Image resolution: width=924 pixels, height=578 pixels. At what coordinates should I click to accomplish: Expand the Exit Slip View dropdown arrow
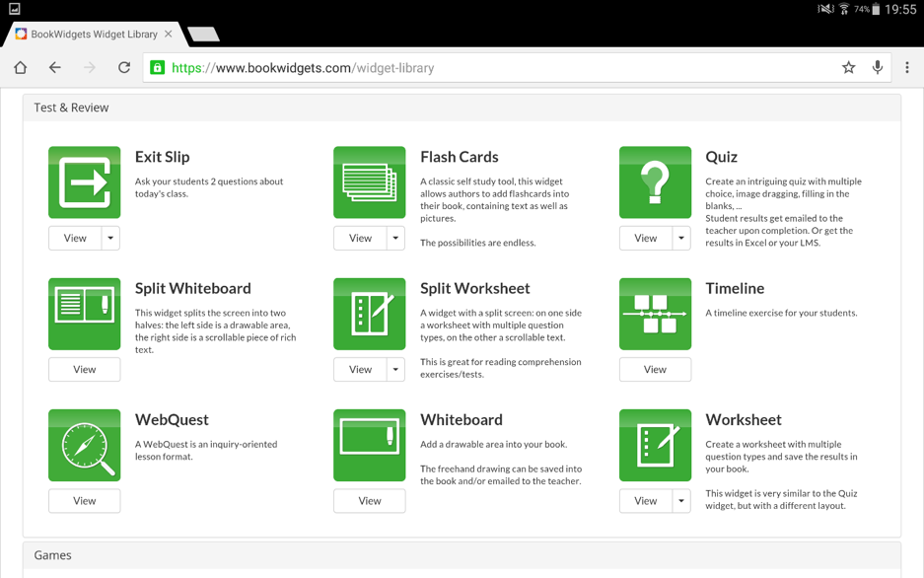pos(110,238)
